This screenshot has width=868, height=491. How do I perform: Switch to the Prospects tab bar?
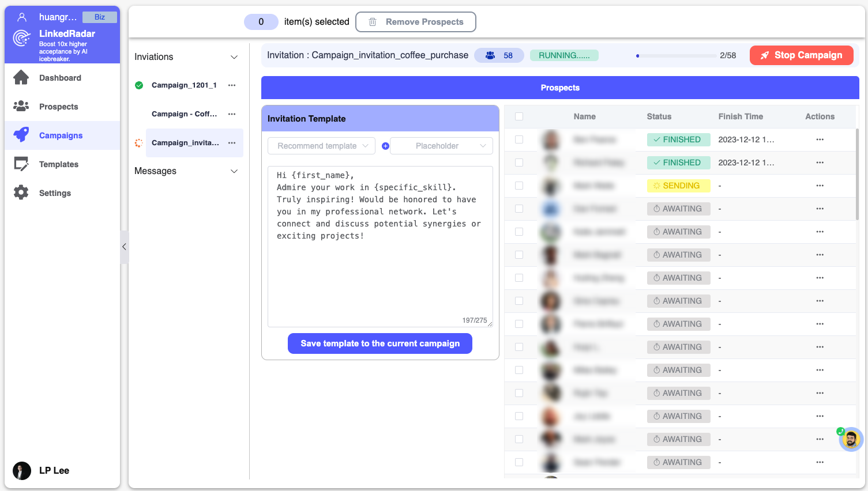(x=559, y=88)
